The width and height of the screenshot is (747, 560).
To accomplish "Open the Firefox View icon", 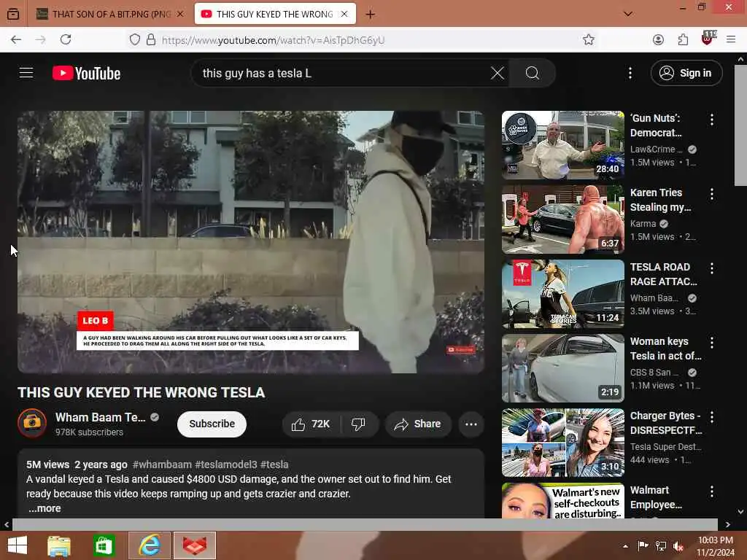I will [13, 14].
